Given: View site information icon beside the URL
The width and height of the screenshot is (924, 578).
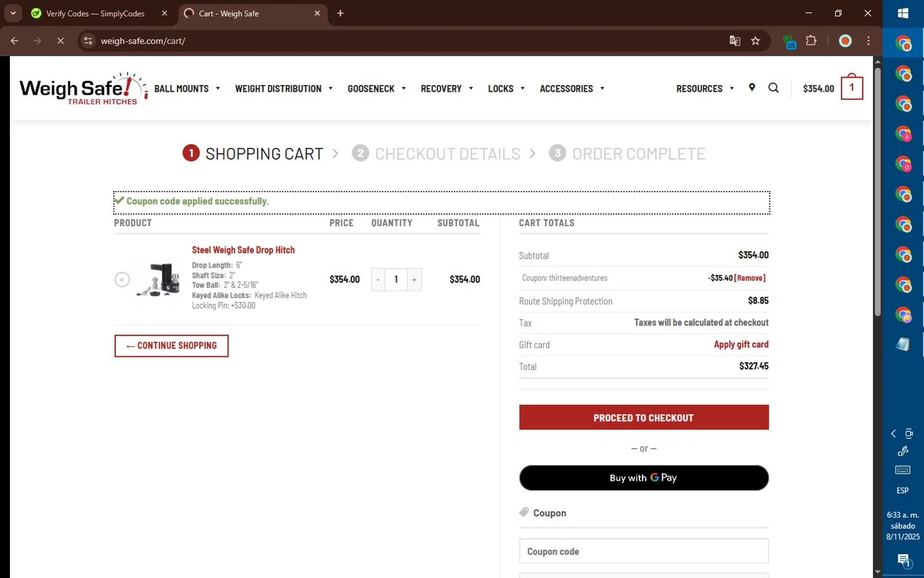Looking at the screenshot, I should [x=88, y=41].
